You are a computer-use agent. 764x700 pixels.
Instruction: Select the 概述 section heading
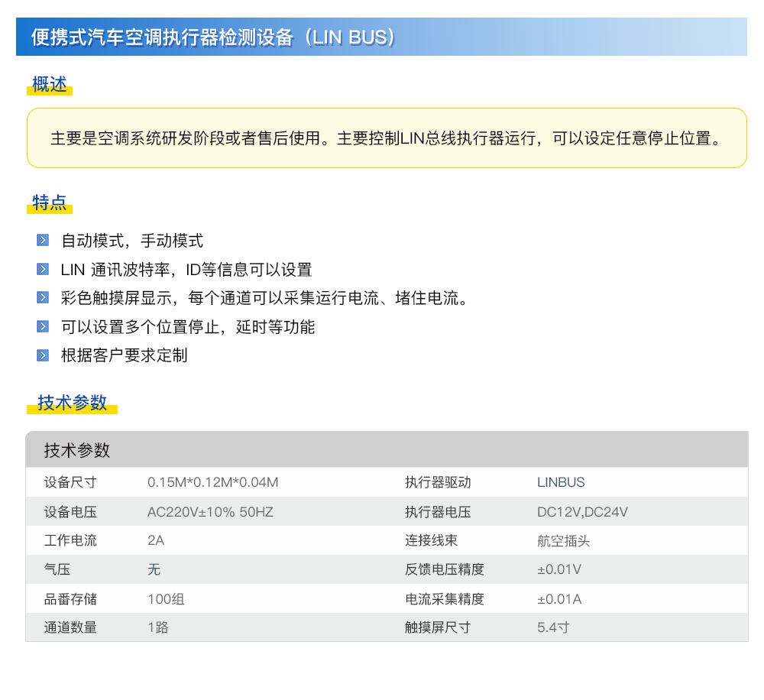pyautogui.click(x=50, y=85)
